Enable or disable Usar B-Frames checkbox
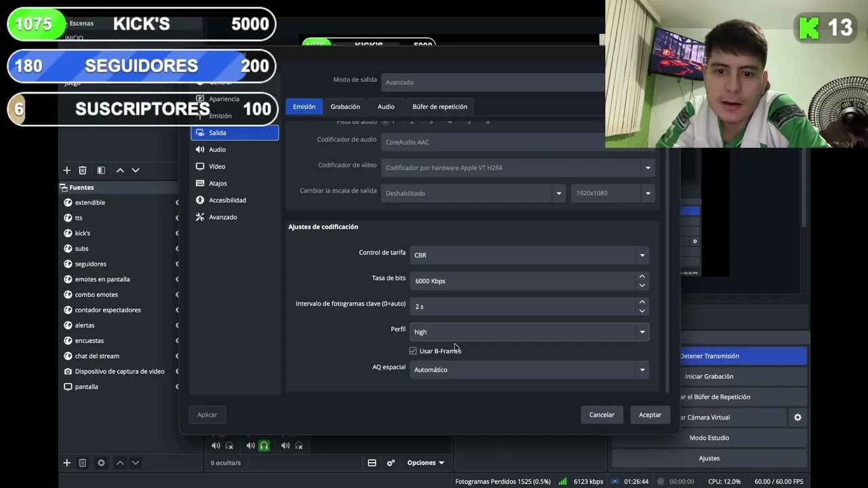868x488 pixels. click(413, 351)
